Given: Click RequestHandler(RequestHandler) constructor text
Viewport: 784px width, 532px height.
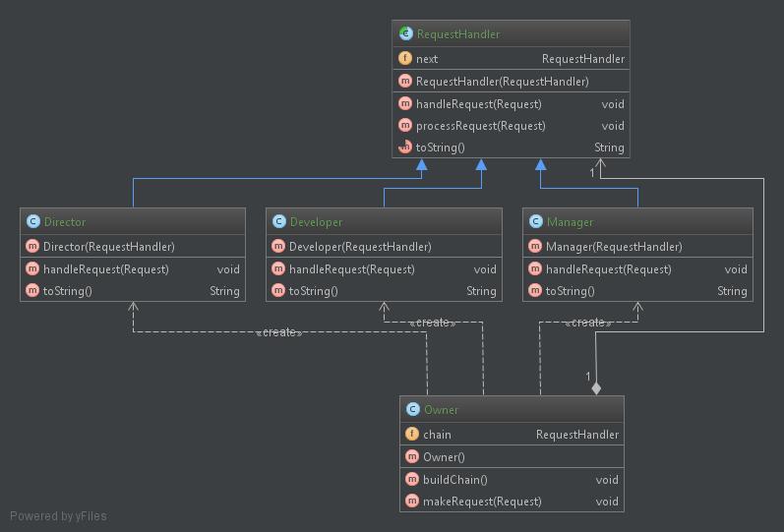Looking at the screenshot, I should coord(502,82).
